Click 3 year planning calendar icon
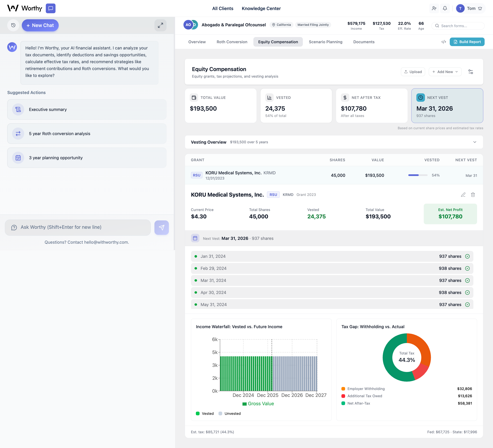Image resolution: width=493 pixels, height=448 pixels. [x=18, y=158]
